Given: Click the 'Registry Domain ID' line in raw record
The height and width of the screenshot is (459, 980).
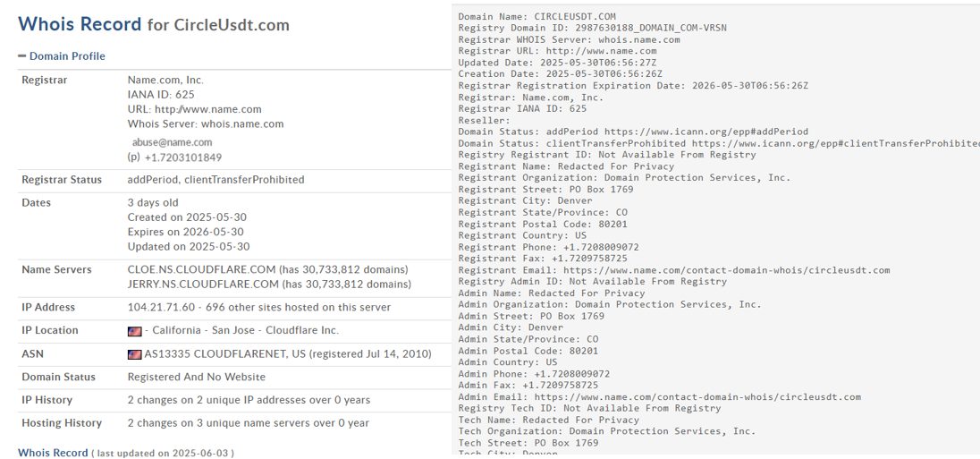Looking at the screenshot, I should [x=593, y=28].
